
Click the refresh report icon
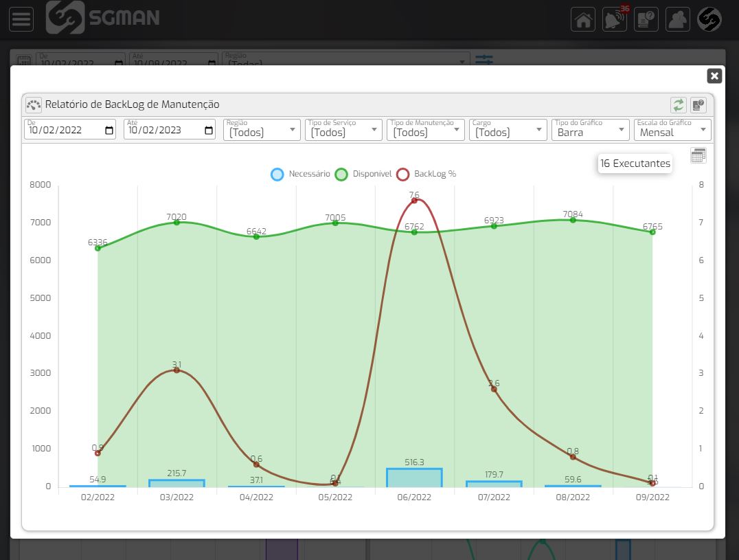pos(679,104)
